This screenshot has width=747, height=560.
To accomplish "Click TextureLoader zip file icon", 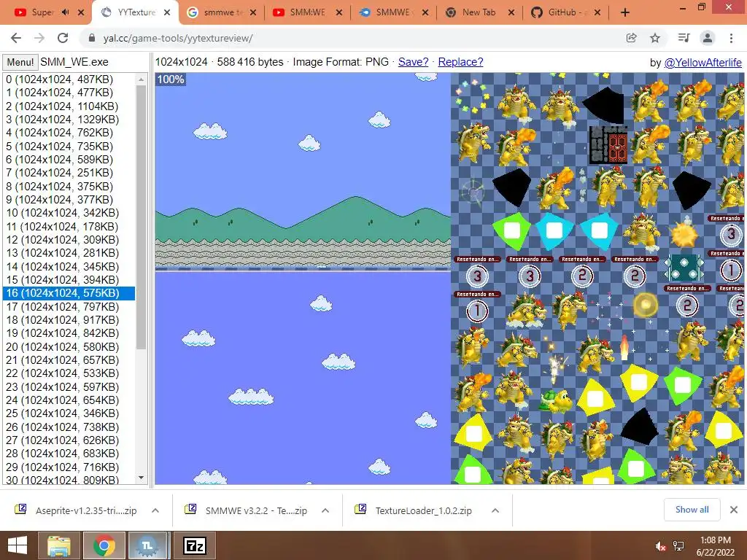I will (x=360, y=510).
